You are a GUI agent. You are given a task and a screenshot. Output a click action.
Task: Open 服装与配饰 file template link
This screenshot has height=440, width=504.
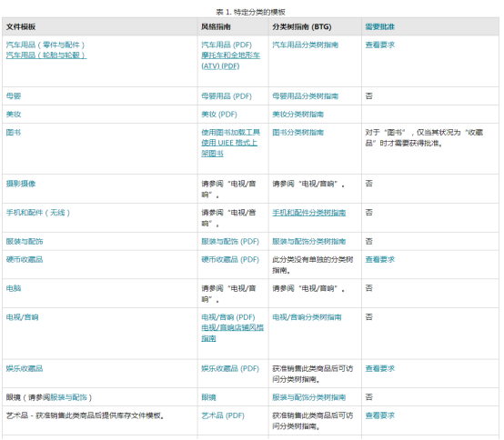25,242
